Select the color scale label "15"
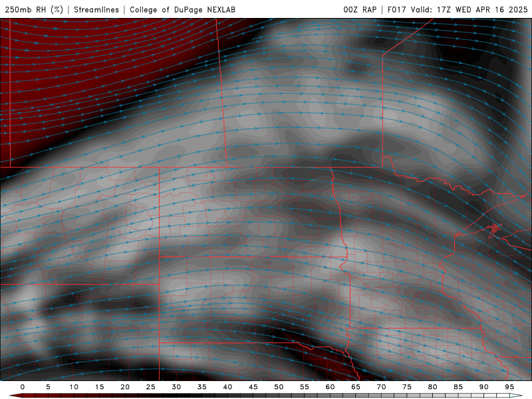 coord(99,387)
